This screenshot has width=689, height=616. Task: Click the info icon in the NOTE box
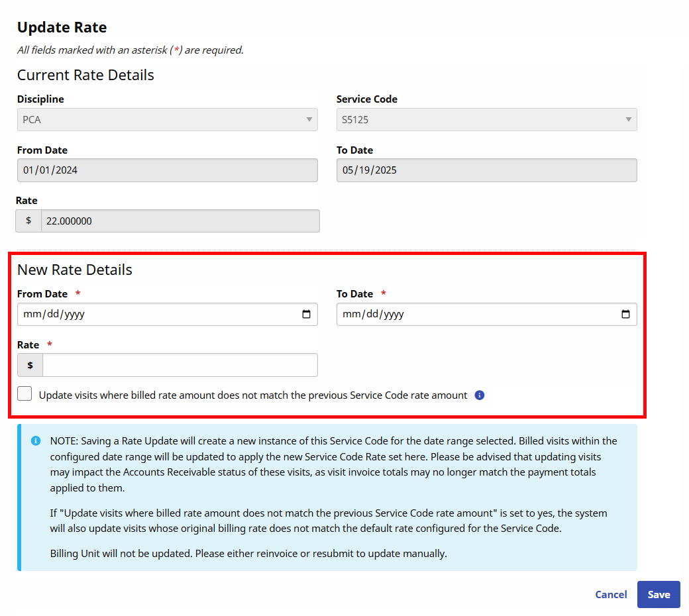(x=36, y=441)
